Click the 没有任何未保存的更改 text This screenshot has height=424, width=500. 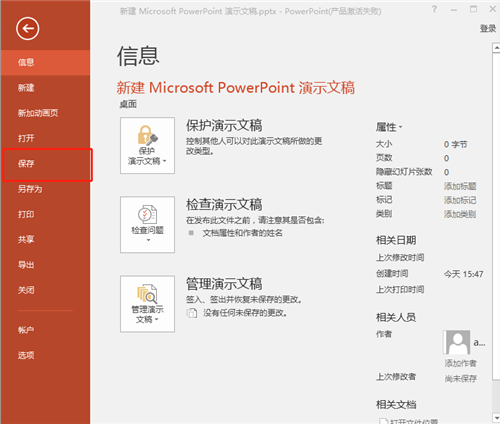click(245, 313)
